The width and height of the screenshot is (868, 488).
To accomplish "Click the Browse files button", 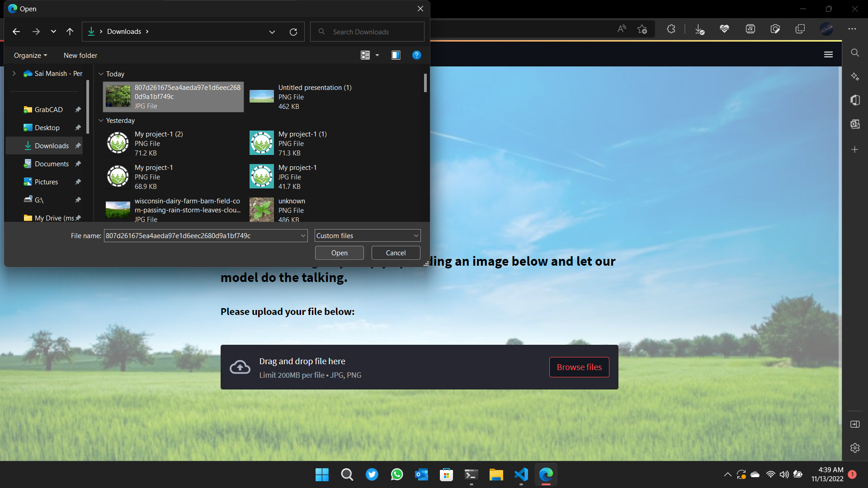I will (x=579, y=367).
